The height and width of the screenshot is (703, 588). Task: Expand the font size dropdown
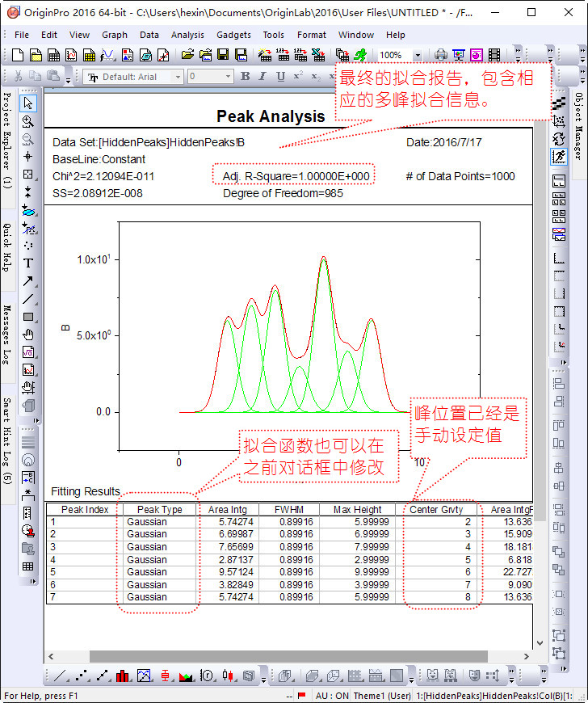pos(227,77)
